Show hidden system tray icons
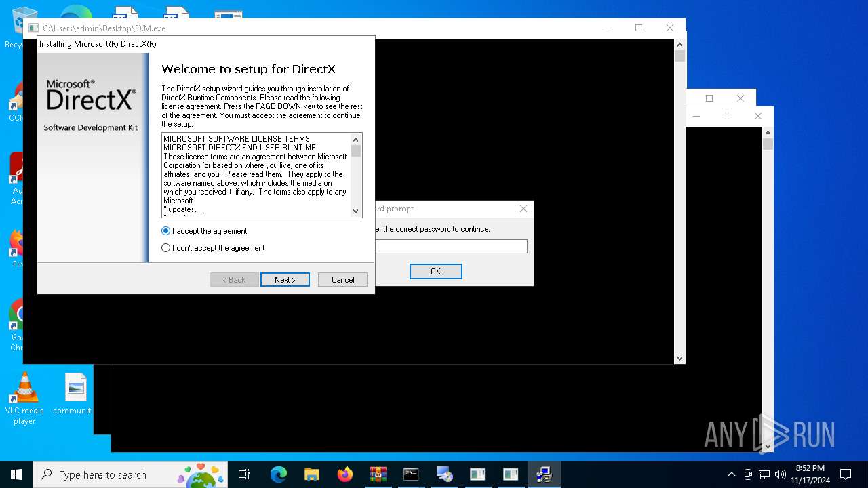Viewport: 868px width, 488px height. point(731,474)
